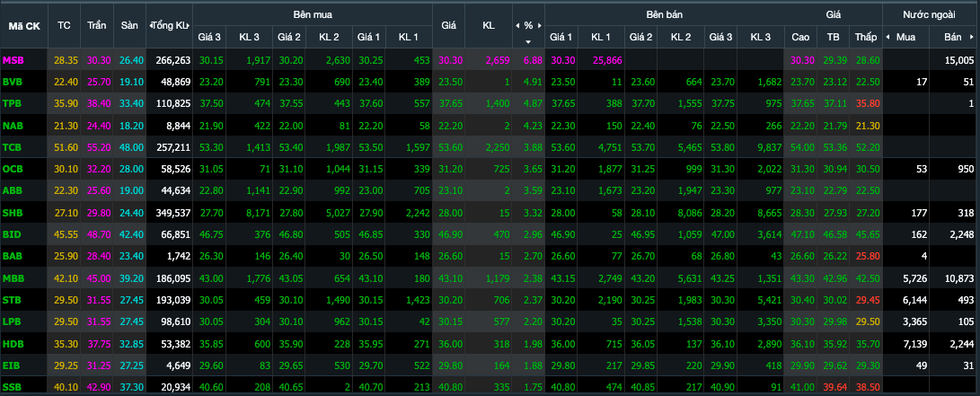
Task: Click right arrow after Bán in Nước ngoài
Action: tap(971, 37)
